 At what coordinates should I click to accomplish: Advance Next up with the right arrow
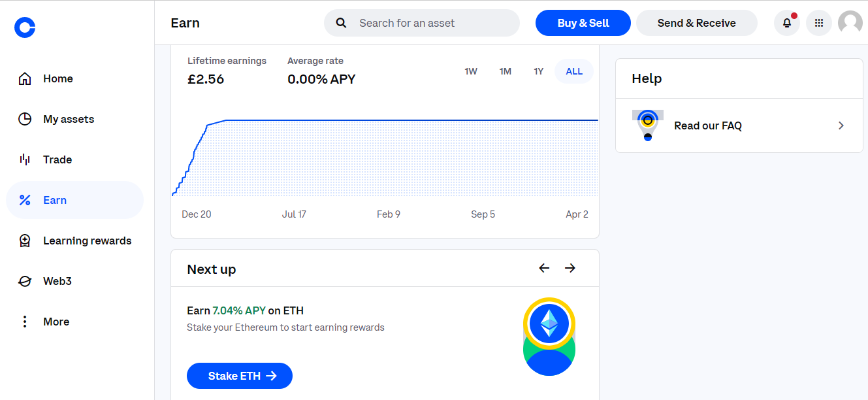tap(570, 268)
